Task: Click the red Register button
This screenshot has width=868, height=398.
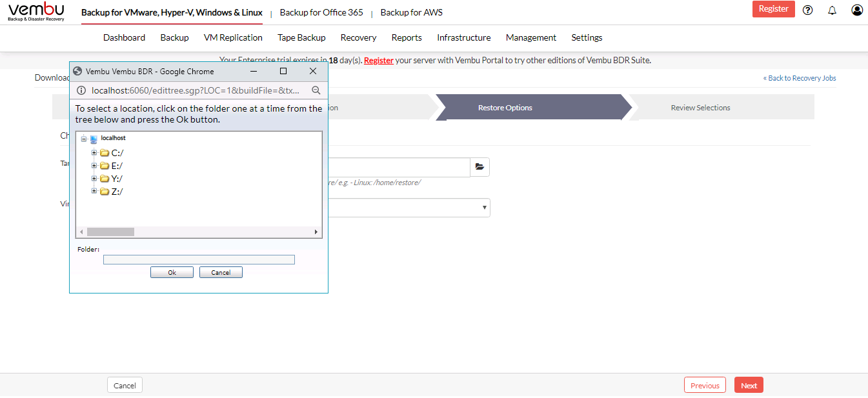Action: pyautogui.click(x=774, y=9)
